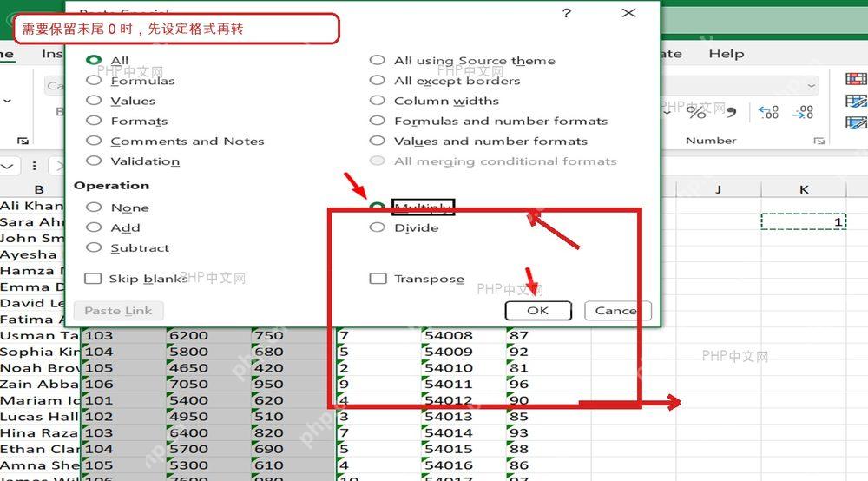This screenshot has height=481, width=868.
Task: Open dialog help question mark
Action: click(566, 13)
